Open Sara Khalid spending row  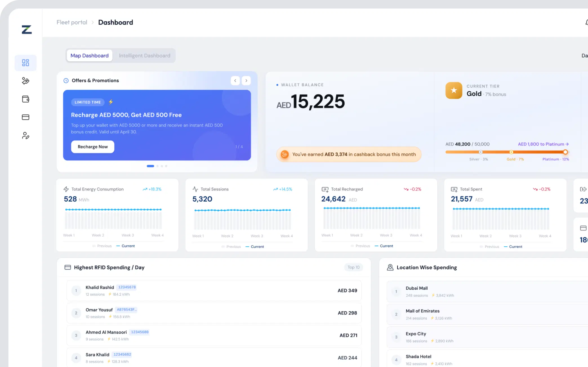point(214,357)
